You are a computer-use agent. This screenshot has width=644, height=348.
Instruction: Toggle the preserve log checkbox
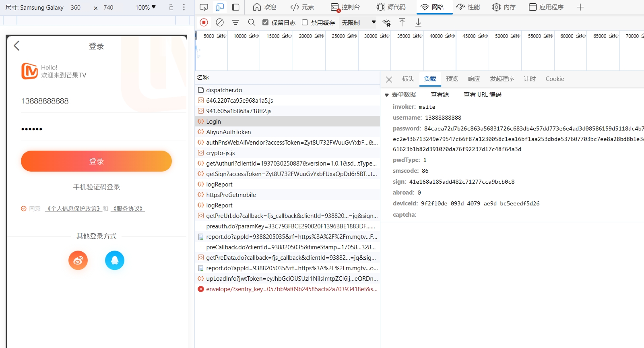265,23
